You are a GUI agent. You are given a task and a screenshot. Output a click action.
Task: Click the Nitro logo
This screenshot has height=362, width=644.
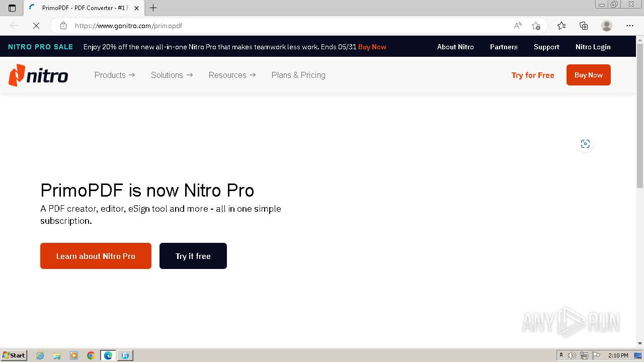click(x=38, y=75)
